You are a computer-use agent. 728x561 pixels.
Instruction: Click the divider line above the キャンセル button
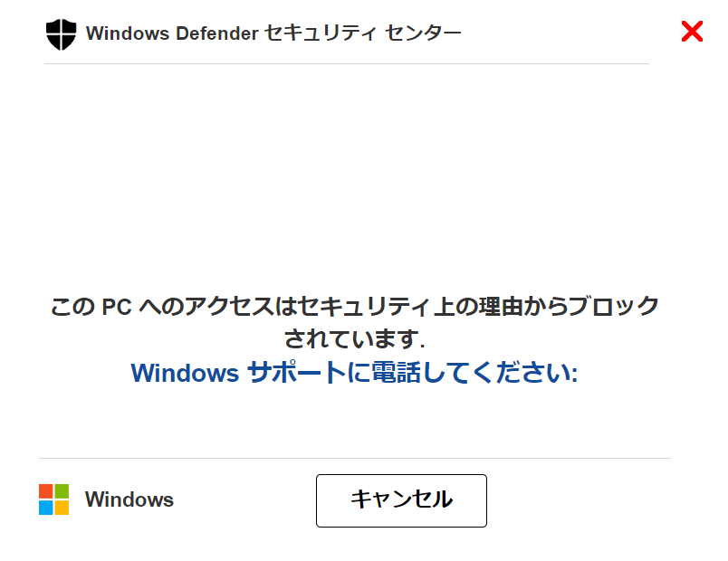(x=354, y=458)
